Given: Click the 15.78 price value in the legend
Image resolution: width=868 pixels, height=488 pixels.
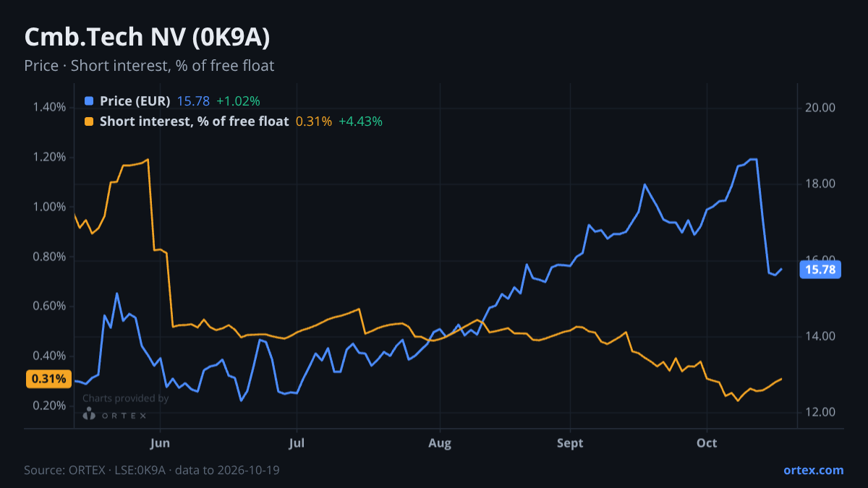Looking at the screenshot, I should click(x=193, y=100).
